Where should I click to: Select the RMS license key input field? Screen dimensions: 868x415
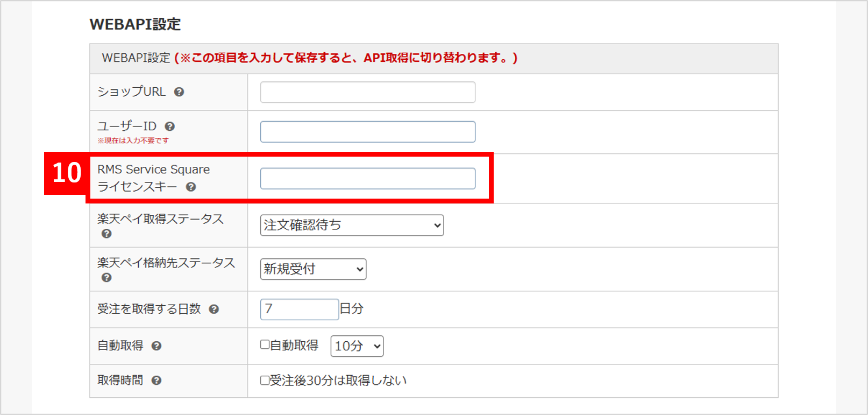tap(367, 179)
